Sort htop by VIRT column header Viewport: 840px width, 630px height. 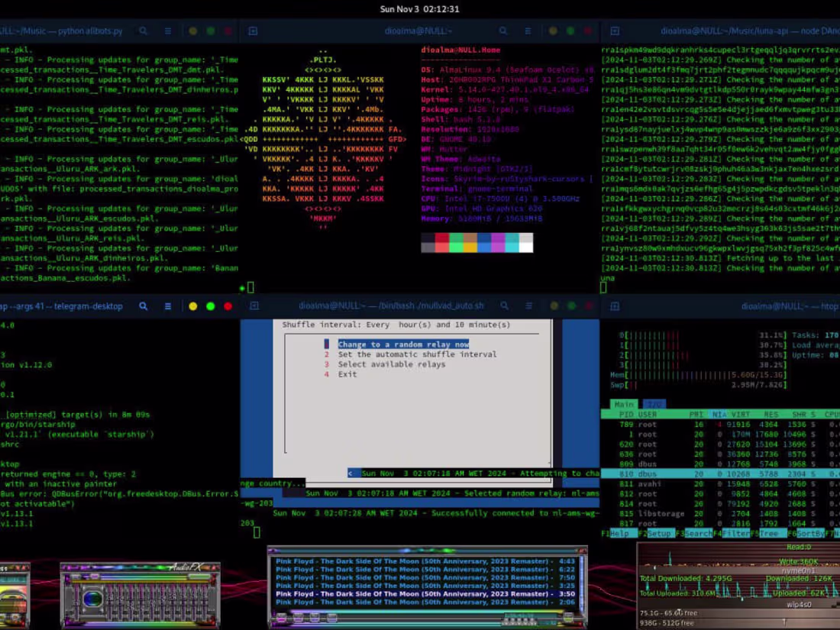click(x=741, y=414)
